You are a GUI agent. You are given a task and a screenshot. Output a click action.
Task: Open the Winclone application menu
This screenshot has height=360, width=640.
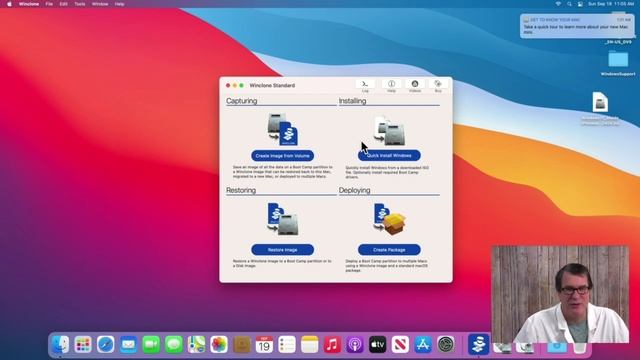click(x=29, y=4)
